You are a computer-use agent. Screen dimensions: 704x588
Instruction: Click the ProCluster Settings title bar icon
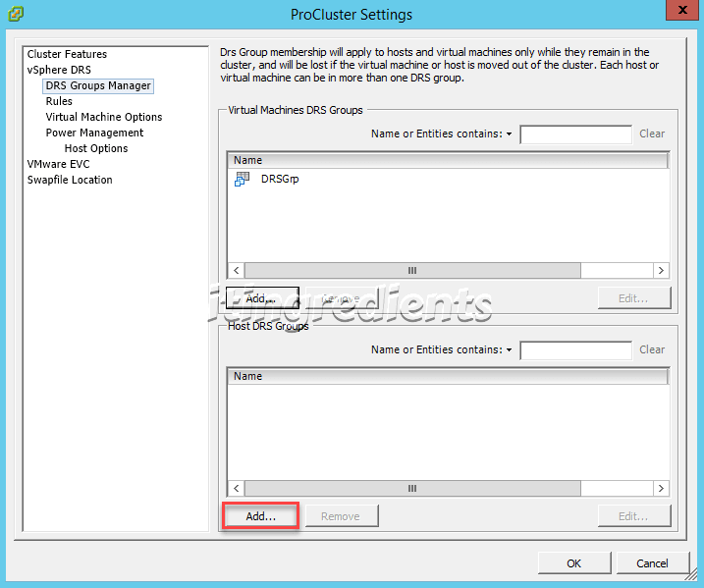point(16,13)
